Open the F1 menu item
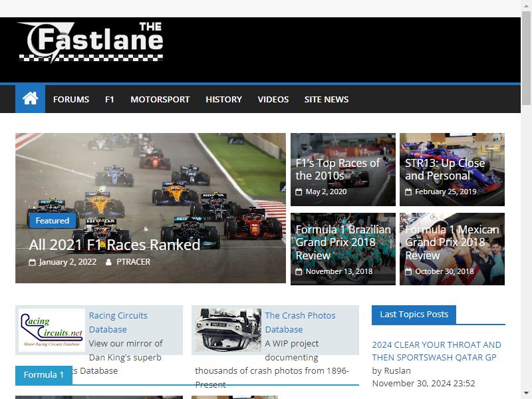 click(109, 99)
